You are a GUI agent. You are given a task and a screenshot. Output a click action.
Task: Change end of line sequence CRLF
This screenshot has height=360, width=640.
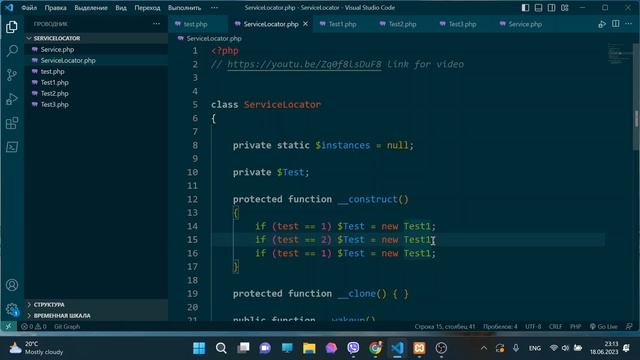pyautogui.click(x=555, y=327)
